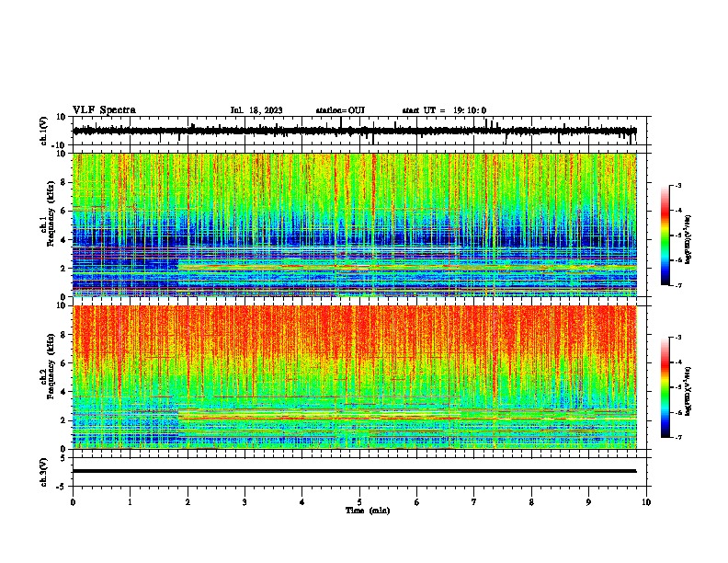The image size is (728, 563).
Task: Click the "6" tick on ch.1 frequency axis
Action: coord(64,212)
